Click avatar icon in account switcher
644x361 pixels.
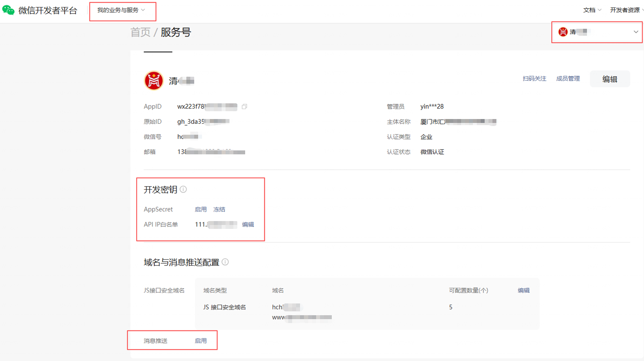[563, 32]
